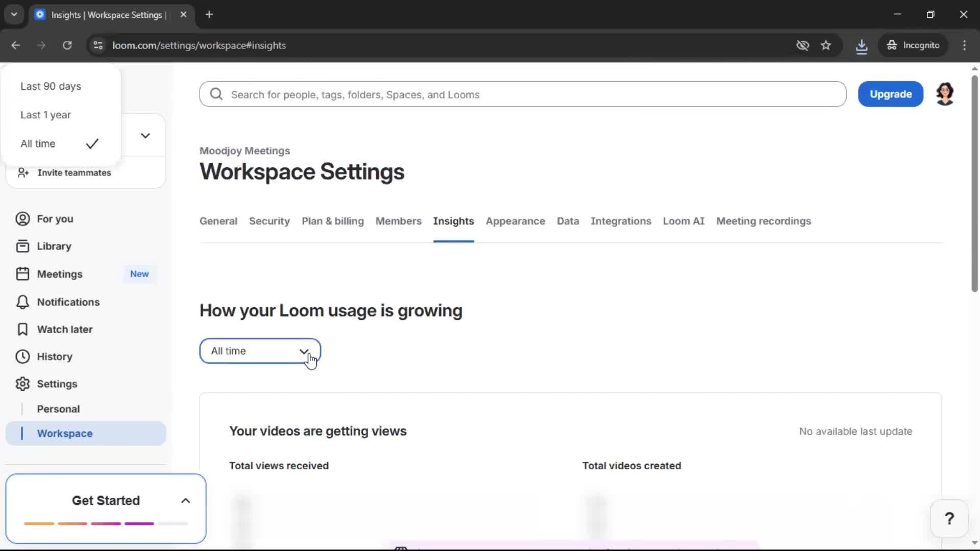Select Last 90 days time filter
This screenshot has height=551, width=980.
[x=51, y=86]
